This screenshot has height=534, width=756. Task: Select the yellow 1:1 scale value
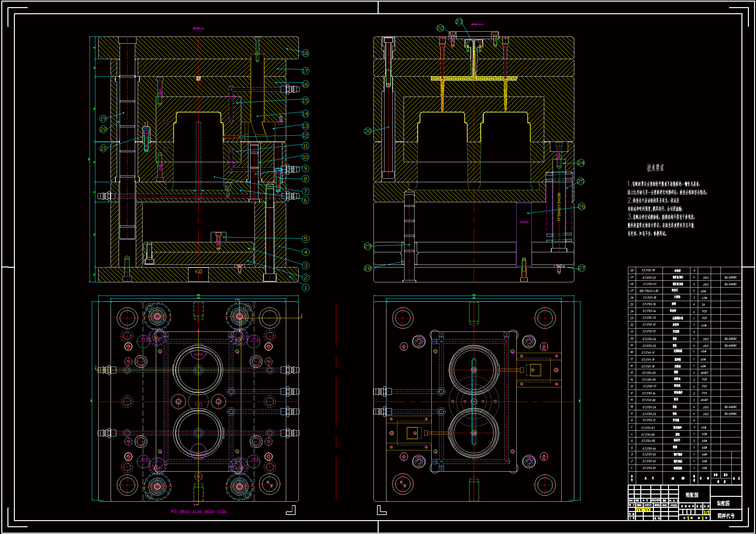tap(707, 513)
